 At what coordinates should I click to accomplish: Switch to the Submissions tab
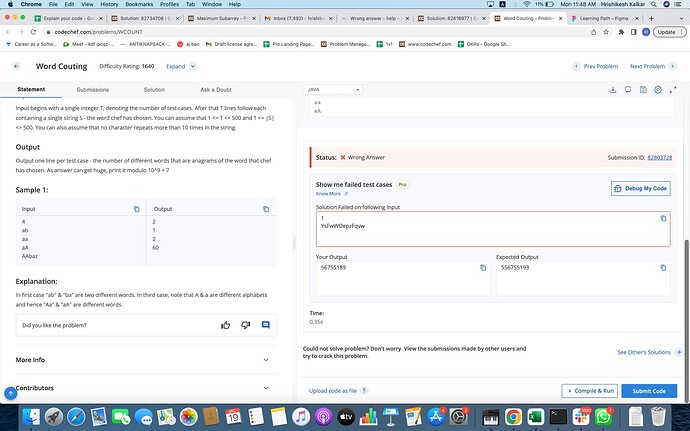92,89
